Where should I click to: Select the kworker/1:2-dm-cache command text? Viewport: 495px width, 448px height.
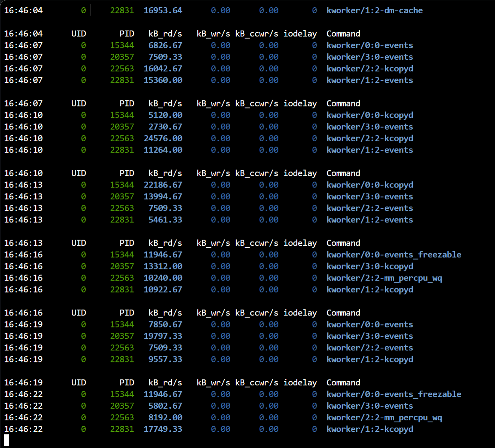click(375, 10)
